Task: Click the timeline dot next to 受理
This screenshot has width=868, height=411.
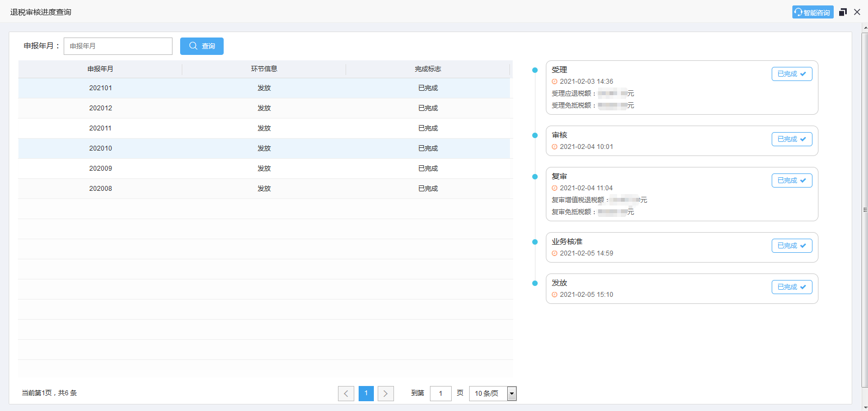Action: click(535, 70)
